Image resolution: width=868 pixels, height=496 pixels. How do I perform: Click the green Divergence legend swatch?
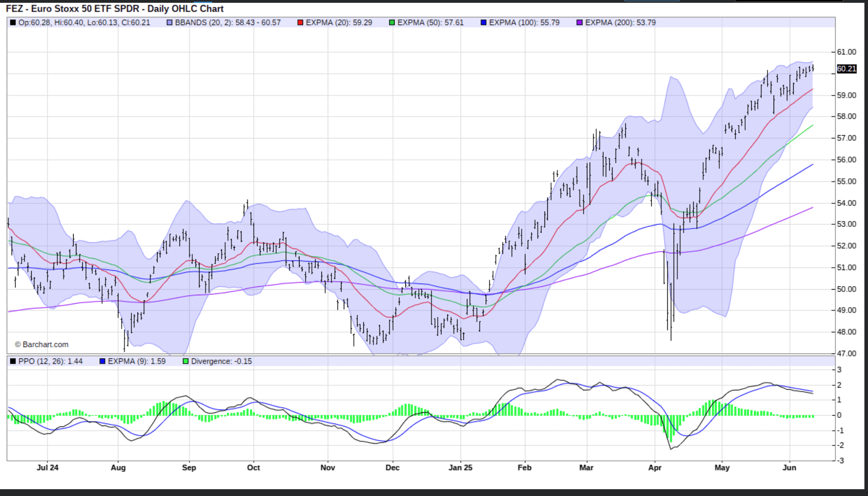186,361
